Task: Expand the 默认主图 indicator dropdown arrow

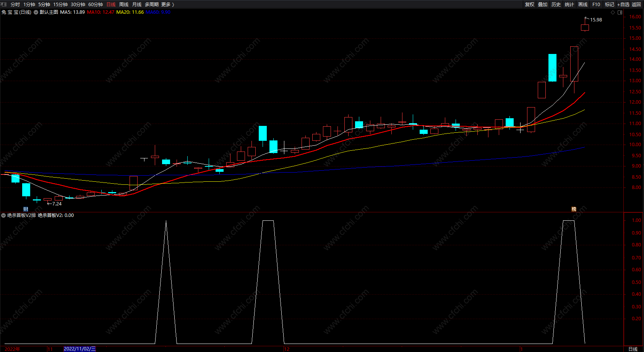Action: click(36, 12)
